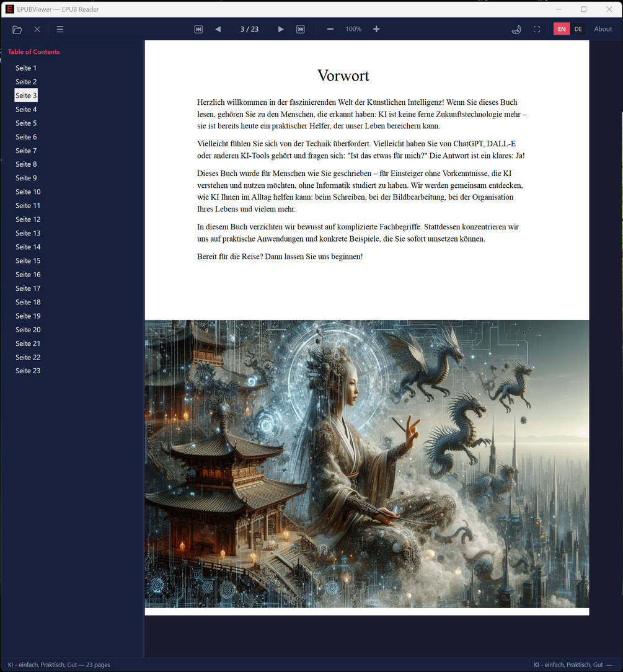This screenshot has width=623, height=672.
Task: Open Seite 16 in contents
Action: [28, 274]
